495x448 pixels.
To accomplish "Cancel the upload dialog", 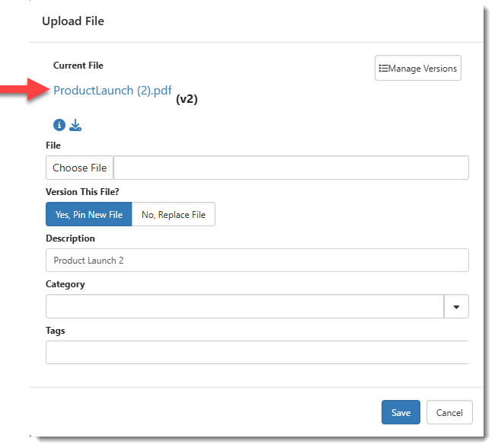I will (x=449, y=412).
